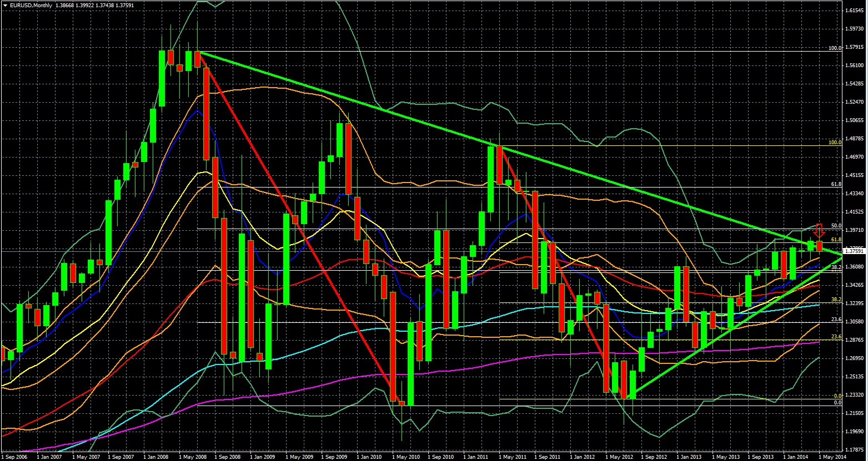Open the chart menu triangle beside EURUSD
The height and width of the screenshot is (461, 868).
point(4,5)
